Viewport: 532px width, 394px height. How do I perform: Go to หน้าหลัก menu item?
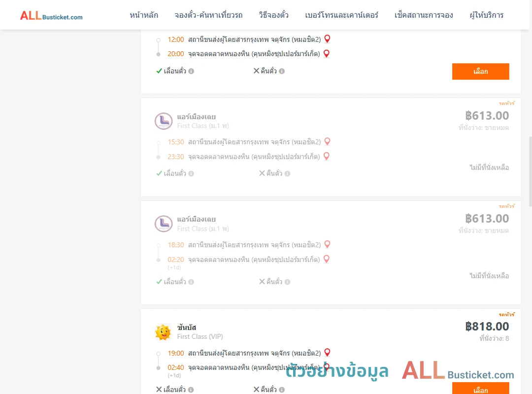click(144, 15)
